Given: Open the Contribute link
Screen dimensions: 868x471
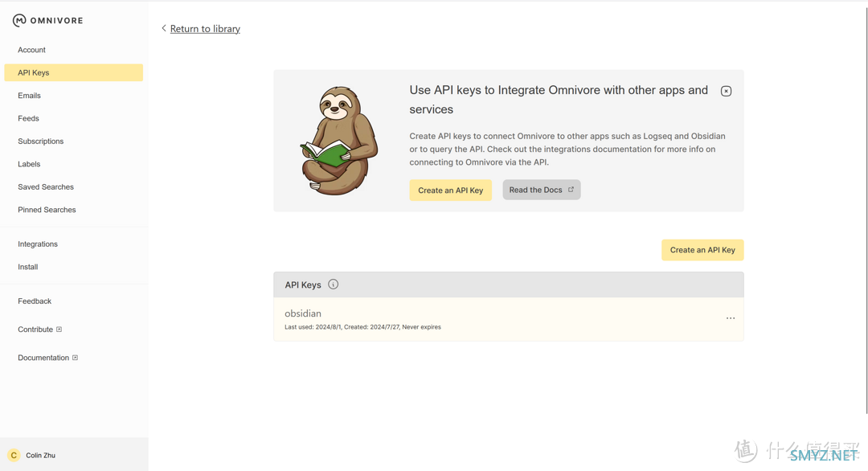Looking at the screenshot, I should tap(35, 330).
